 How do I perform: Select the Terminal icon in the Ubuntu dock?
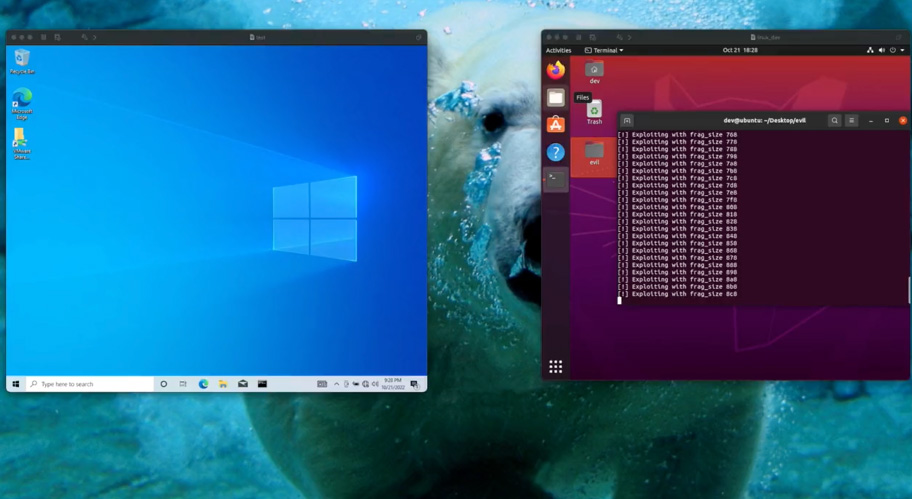[555, 179]
